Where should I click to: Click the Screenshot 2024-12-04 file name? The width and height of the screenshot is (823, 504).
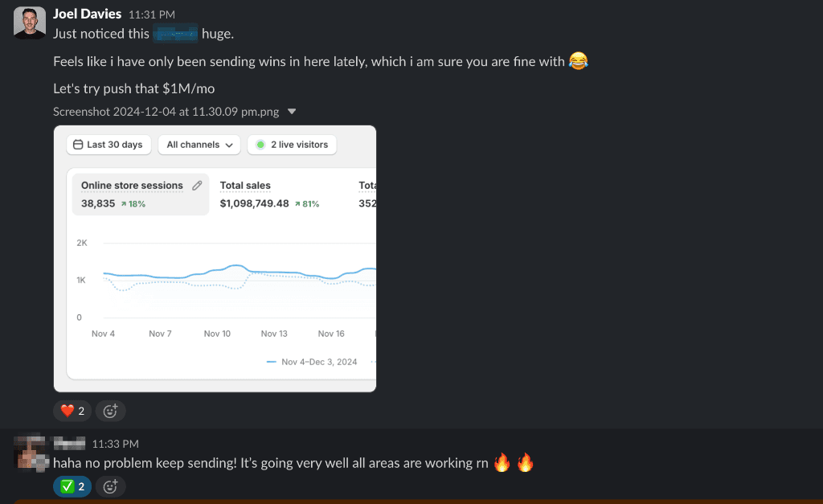[x=166, y=112]
